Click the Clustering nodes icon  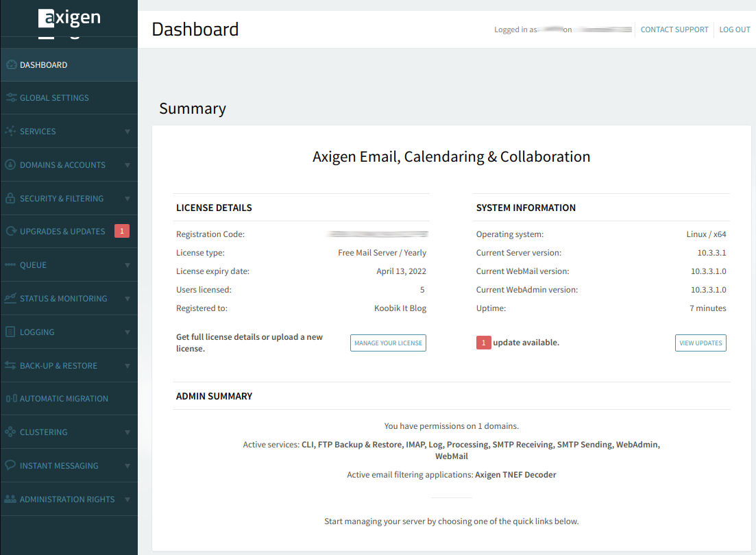(x=10, y=432)
